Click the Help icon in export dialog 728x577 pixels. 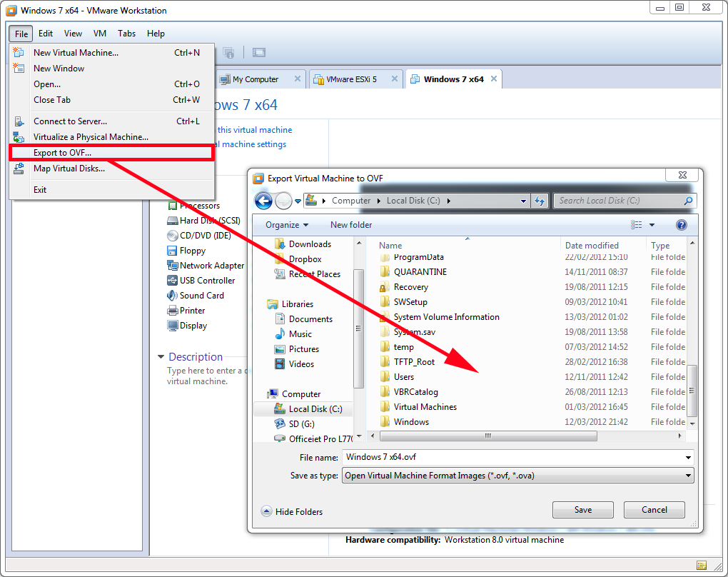[x=681, y=225]
